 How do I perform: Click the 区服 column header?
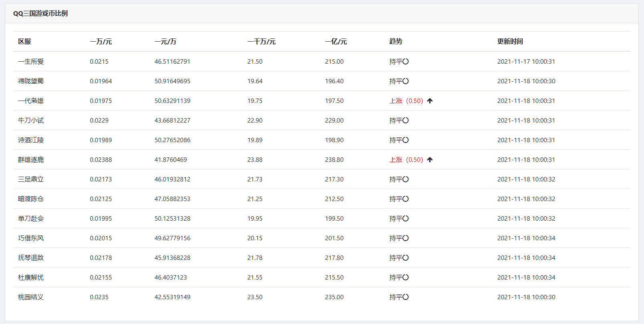coord(24,42)
